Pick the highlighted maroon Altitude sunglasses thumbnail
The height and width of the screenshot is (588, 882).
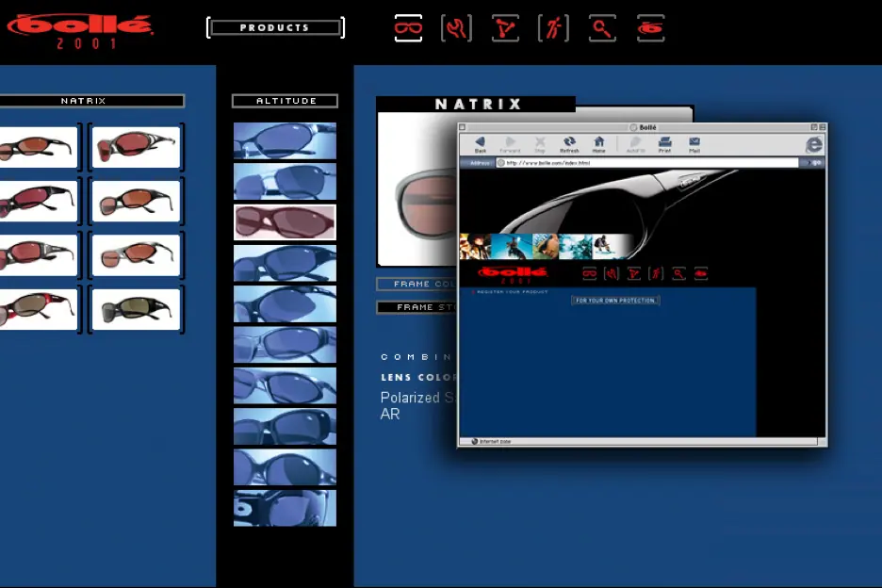[285, 222]
